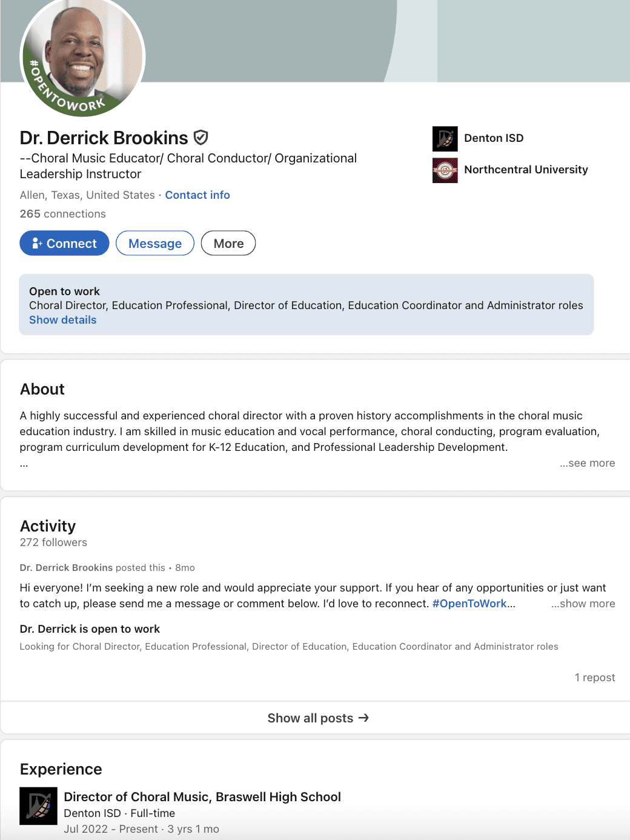Open the 1 repost count
Viewport: 630px width, 840px height.
595,678
